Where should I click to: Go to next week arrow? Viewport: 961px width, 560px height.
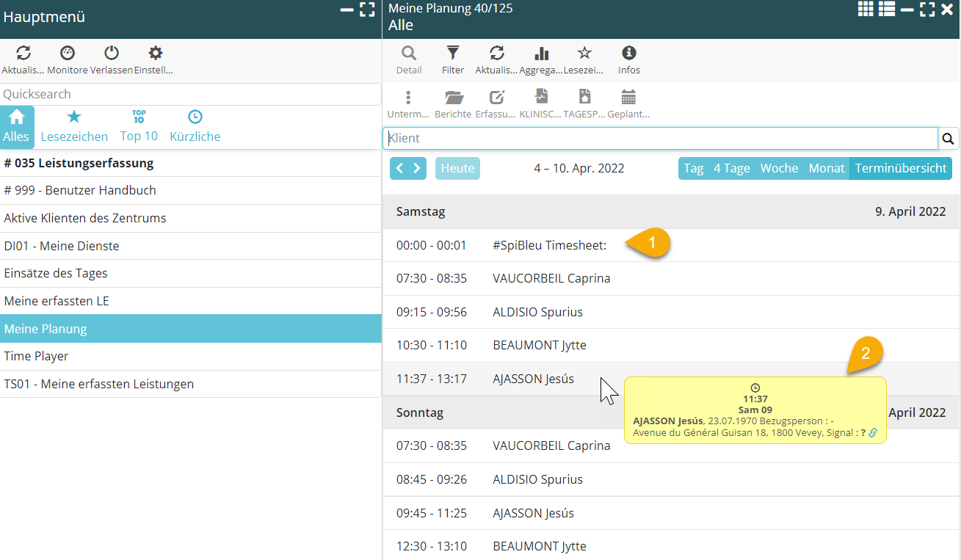tap(417, 168)
